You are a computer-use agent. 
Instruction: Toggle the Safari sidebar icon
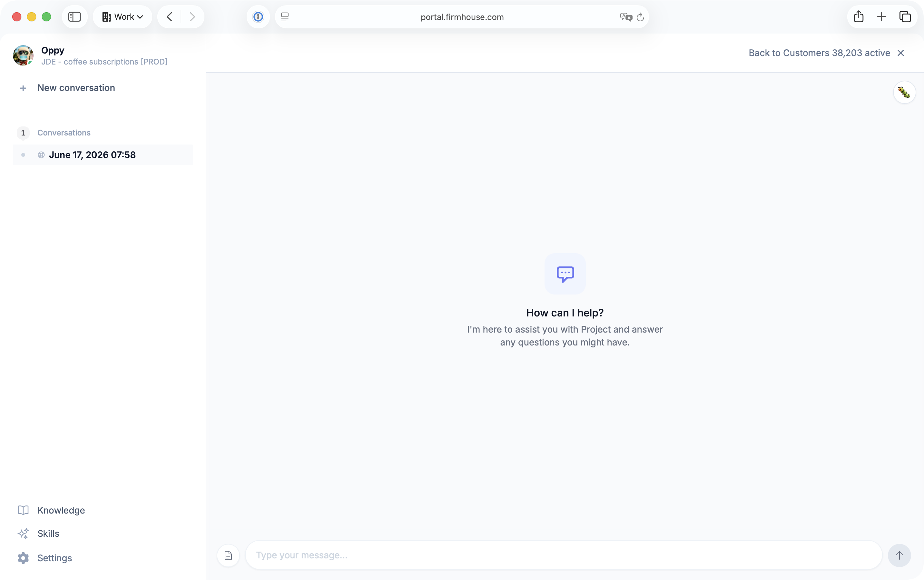(x=74, y=17)
